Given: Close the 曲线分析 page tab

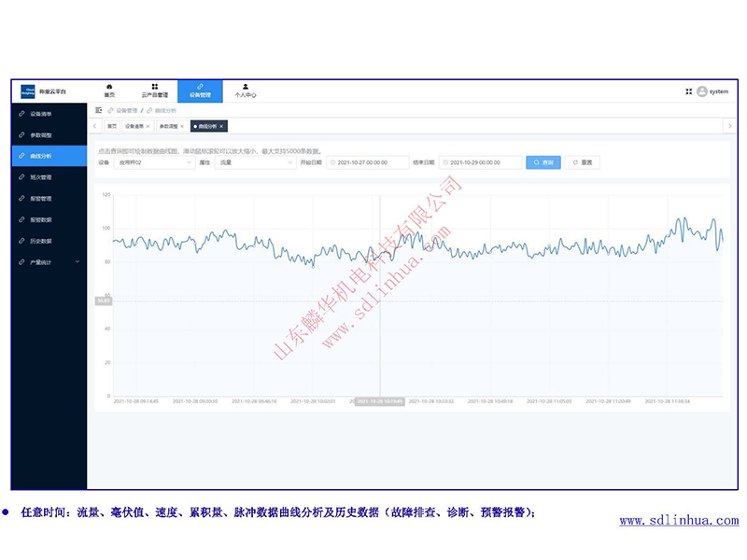Looking at the screenshot, I should coord(221,126).
